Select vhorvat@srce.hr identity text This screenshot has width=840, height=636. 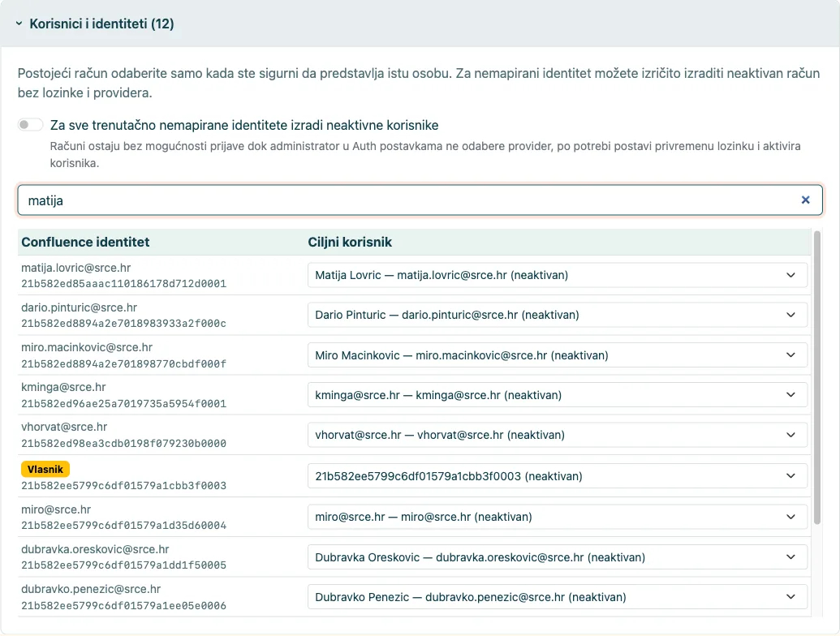[x=64, y=427]
